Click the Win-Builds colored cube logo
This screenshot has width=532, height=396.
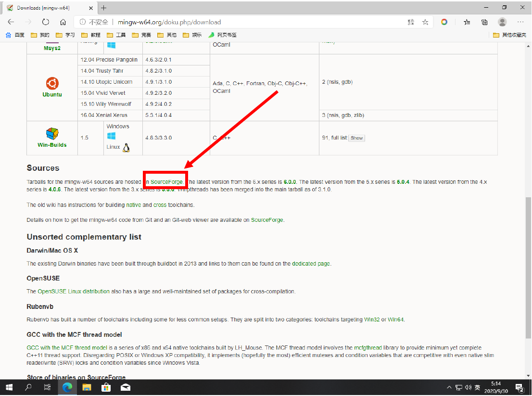tap(52, 134)
